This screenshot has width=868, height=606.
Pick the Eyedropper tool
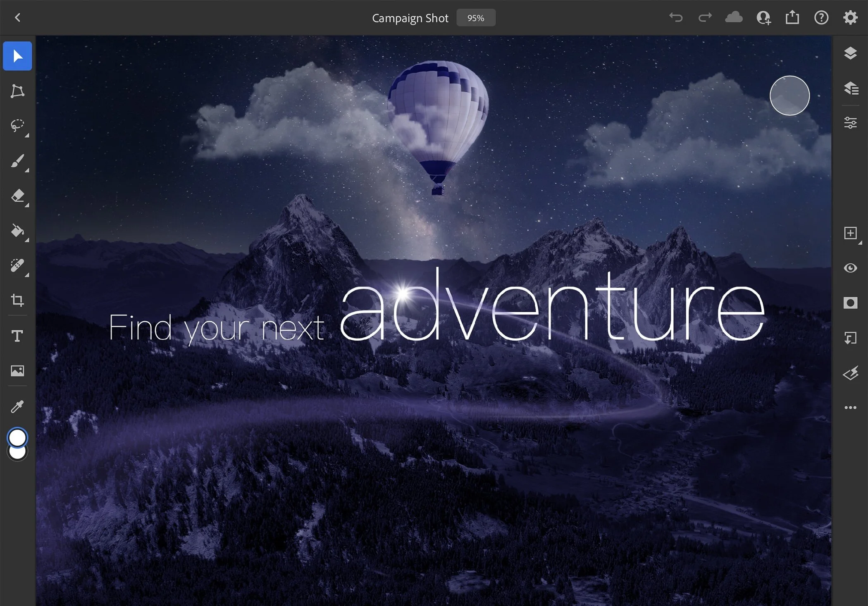(17, 406)
